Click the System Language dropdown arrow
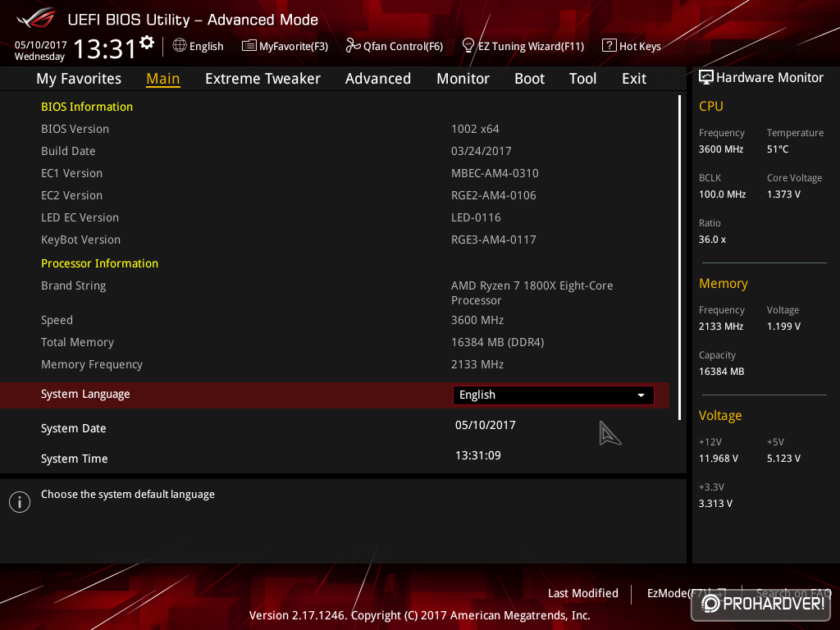Image resolution: width=840 pixels, height=630 pixels. (x=641, y=395)
